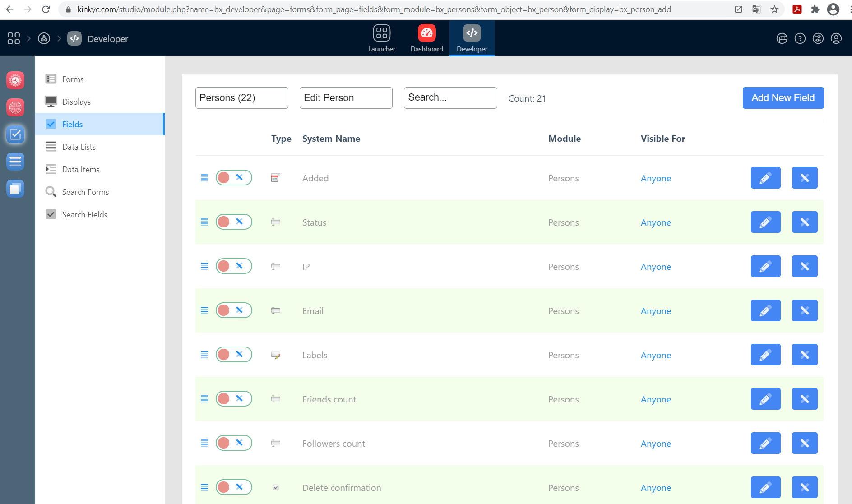Click the edit pencil for Added field
This screenshot has width=852, height=504.
pyautogui.click(x=765, y=178)
